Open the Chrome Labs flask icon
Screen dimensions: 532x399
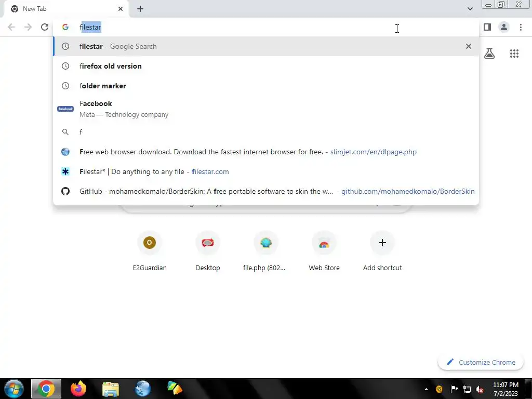(489, 54)
